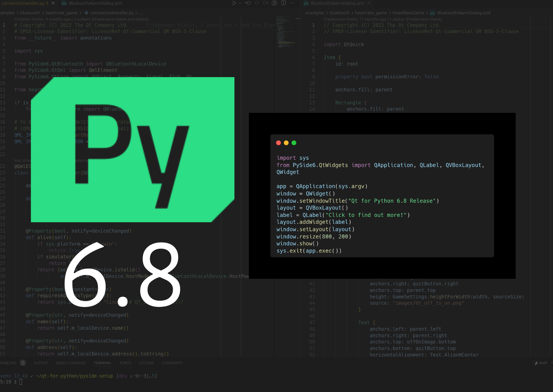Open the OUTPUT panel tab

[40, 363]
